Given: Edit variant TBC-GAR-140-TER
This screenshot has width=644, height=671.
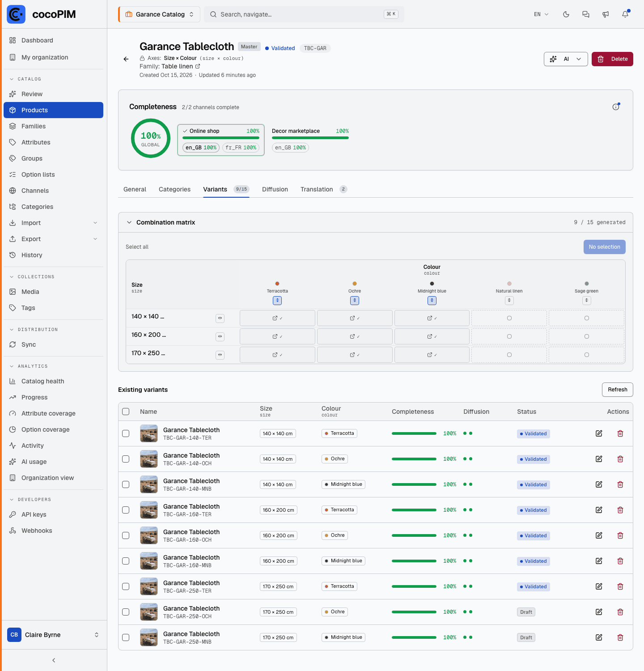Looking at the screenshot, I should (599, 433).
